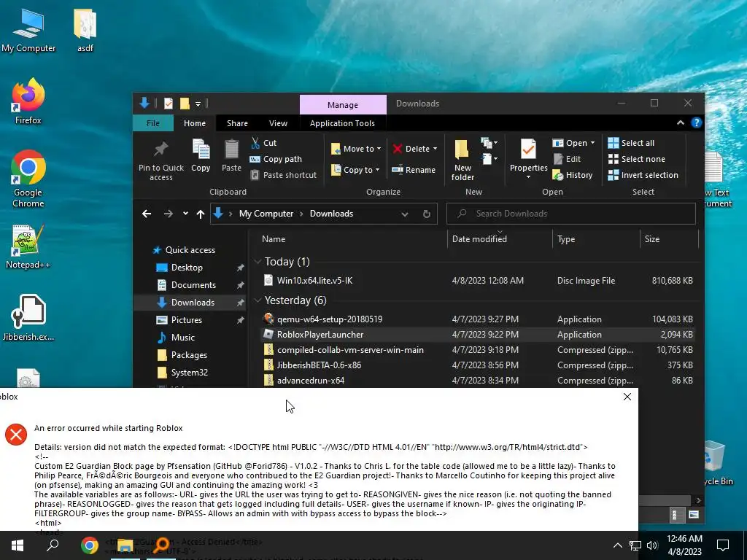This screenshot has height=560, width=747.
Task: Click Select none in ribbon
Action: pyautogui.click(x=637, y=159)
